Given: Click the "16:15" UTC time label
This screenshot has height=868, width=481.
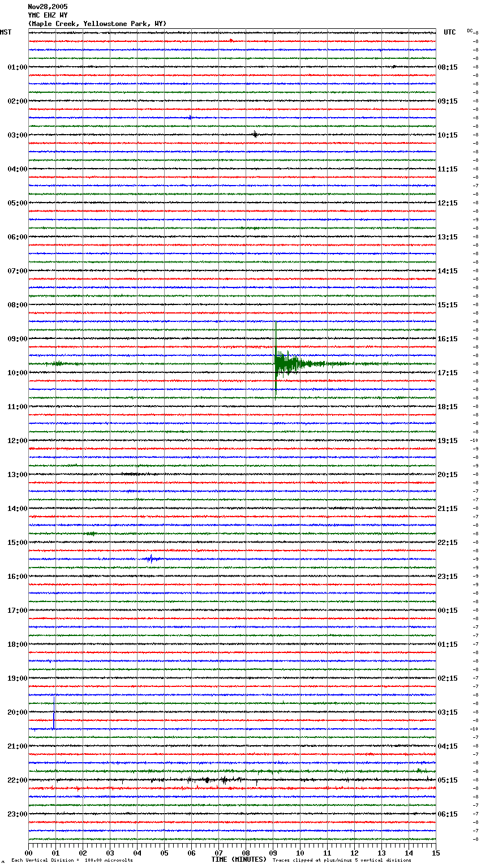Looking at the screenshot, I should coord(448,339).
